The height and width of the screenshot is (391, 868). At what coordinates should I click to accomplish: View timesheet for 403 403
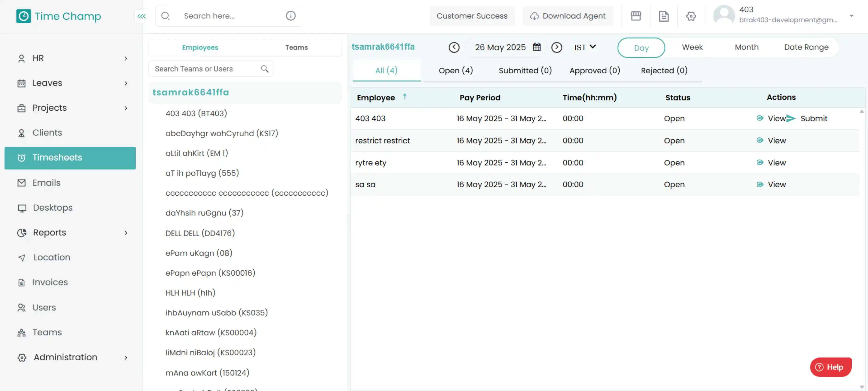771,119
